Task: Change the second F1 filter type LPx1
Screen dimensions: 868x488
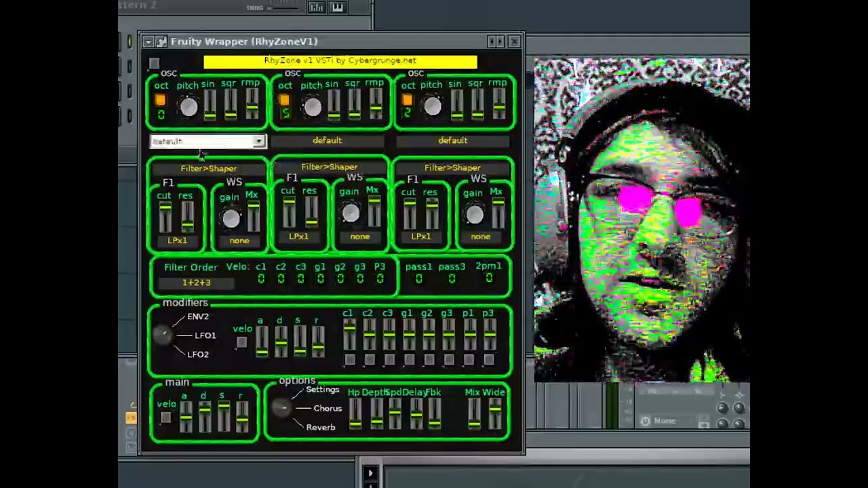Action: [x=299, y=237]
